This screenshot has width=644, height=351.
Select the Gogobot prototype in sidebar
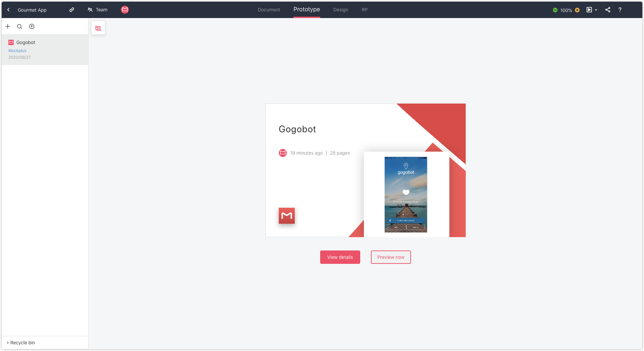click(45, 49)
